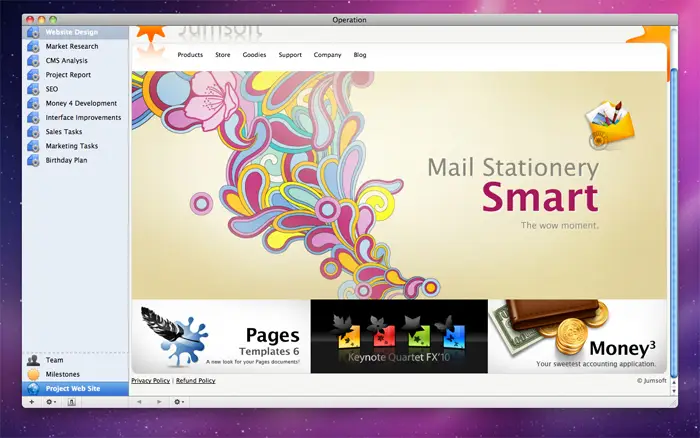The width and height of the screenshot is (700, 438).
Task: Select Sales Tasks in the sidebar
Action: coord(64,132)
